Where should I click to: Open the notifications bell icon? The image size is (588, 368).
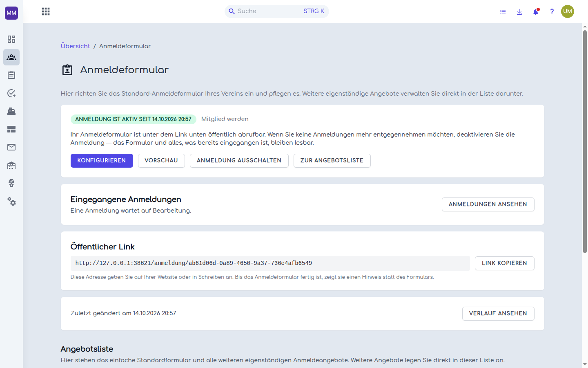536,11
